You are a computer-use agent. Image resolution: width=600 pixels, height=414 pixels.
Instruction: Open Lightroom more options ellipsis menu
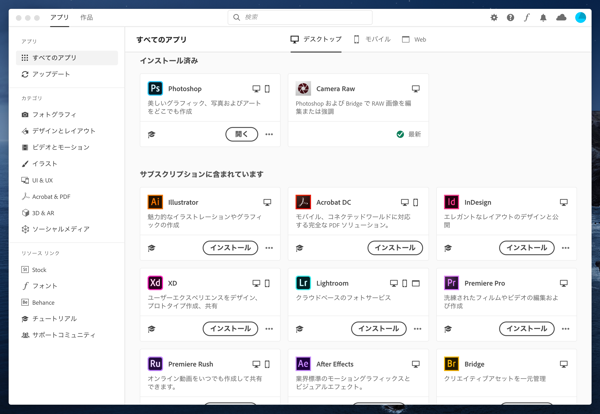pos(417,329)
